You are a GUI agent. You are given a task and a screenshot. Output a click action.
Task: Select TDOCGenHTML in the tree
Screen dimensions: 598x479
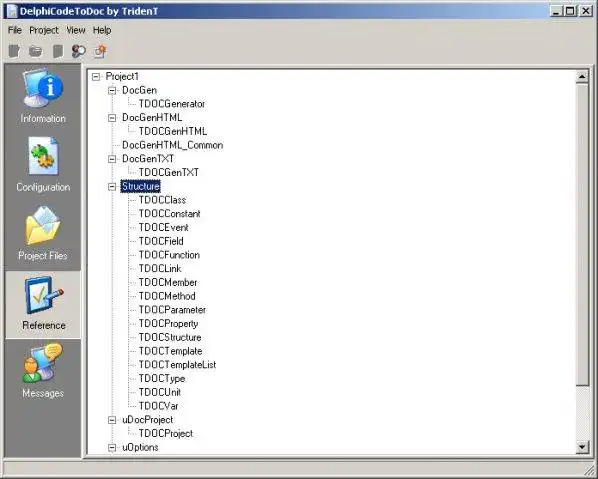tap(173, 132)
